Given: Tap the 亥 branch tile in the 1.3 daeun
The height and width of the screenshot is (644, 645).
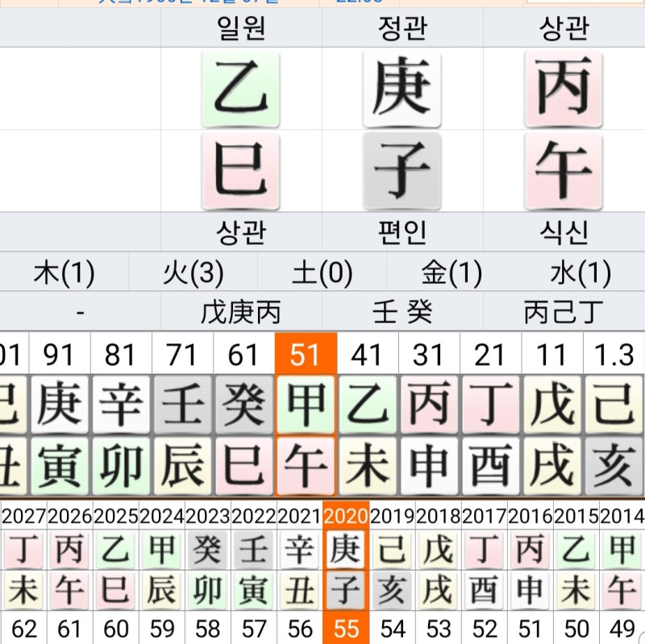Looking at the screenshot, I should point(614,466).
